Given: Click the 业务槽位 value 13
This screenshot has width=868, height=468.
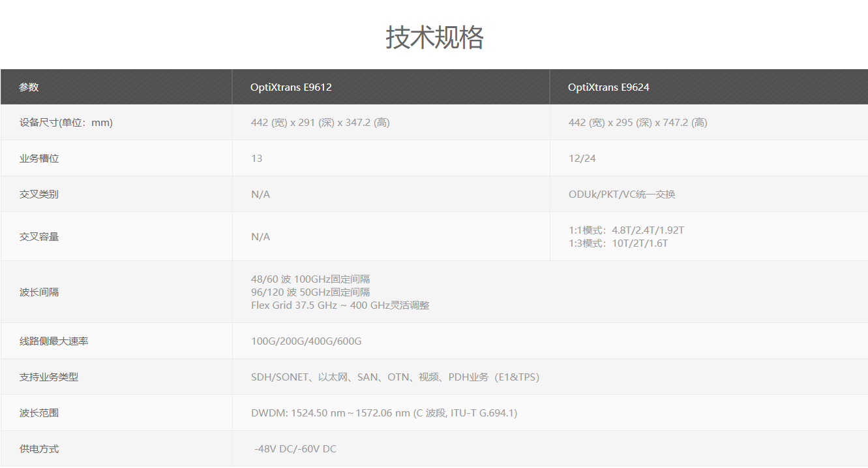Looking at the screenshot, I should pos(257,158).
